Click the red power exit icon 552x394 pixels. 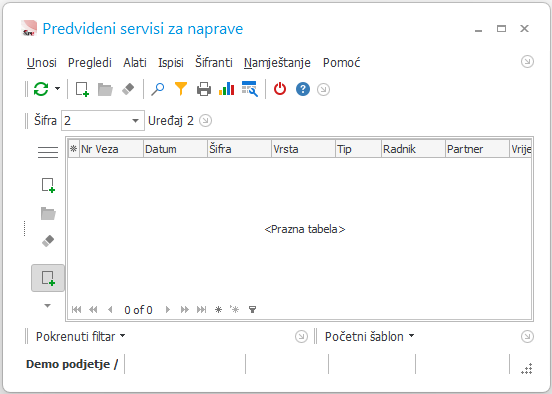tap(280, 89)
